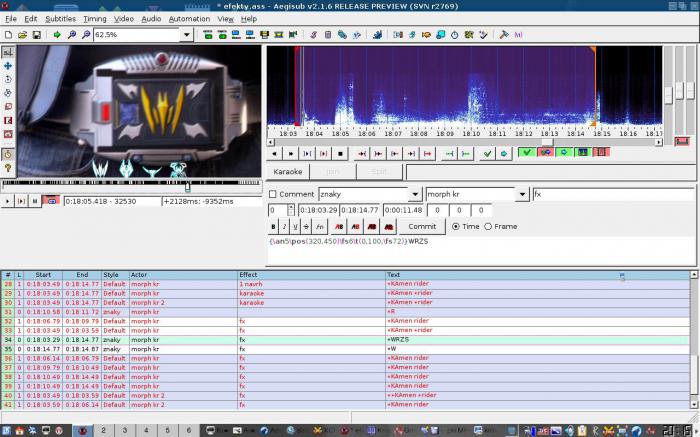This screenshot has height=437, width=700.
Task: Click the audio Previous line arrow button
Action: [x=274, y=154]
